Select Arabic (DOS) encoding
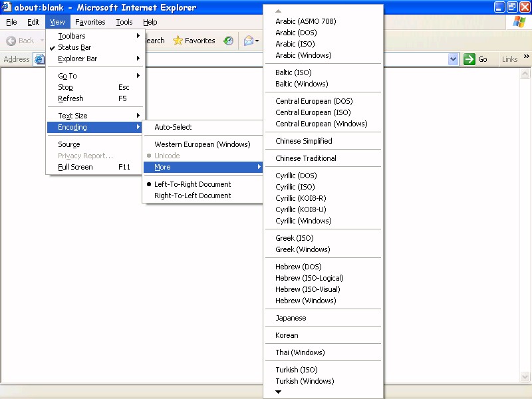 (x=323, y=33)
